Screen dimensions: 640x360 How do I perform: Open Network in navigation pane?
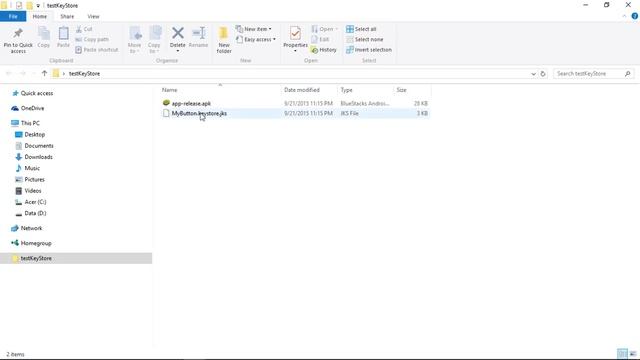[31, 228]
